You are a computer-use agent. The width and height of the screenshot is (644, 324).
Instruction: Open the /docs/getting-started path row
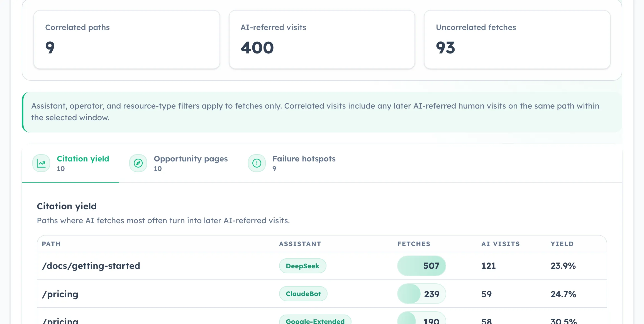tap(91, 266)
